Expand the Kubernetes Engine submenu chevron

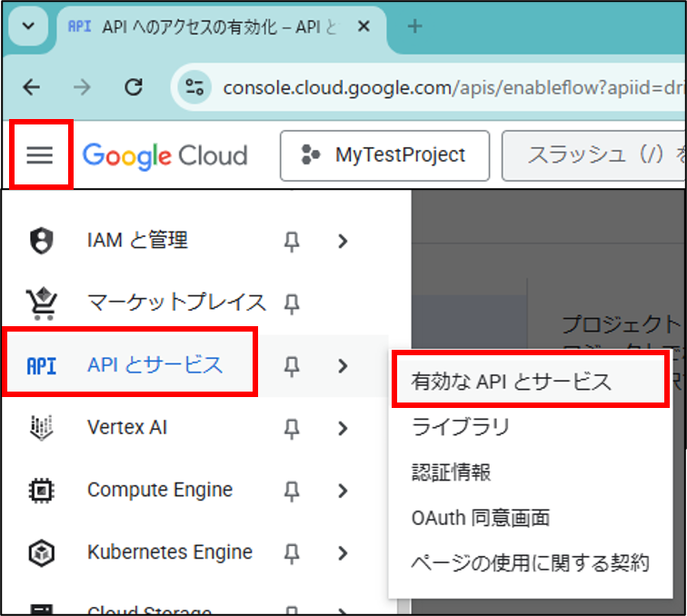[343, 553]
